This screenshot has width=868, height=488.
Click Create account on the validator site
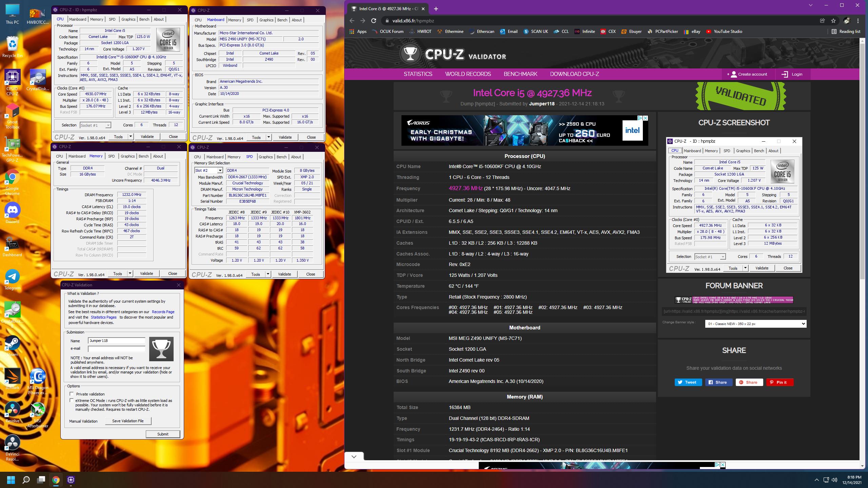748,74
